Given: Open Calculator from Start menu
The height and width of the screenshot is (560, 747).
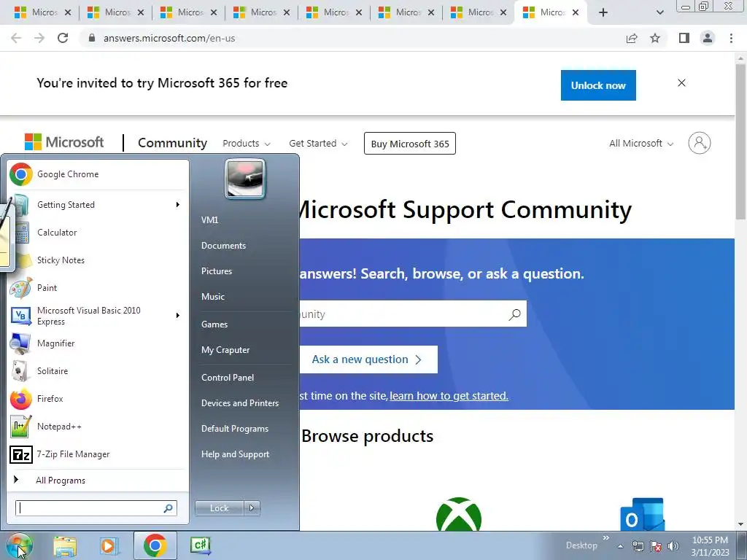Looking at the screenshot, I should 98,233.
